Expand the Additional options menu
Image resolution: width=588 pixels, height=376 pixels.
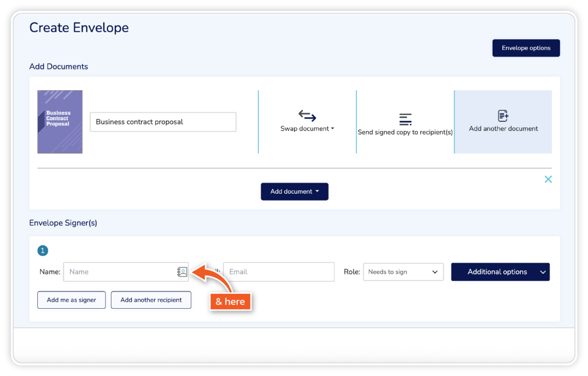(x=500, y=272)
